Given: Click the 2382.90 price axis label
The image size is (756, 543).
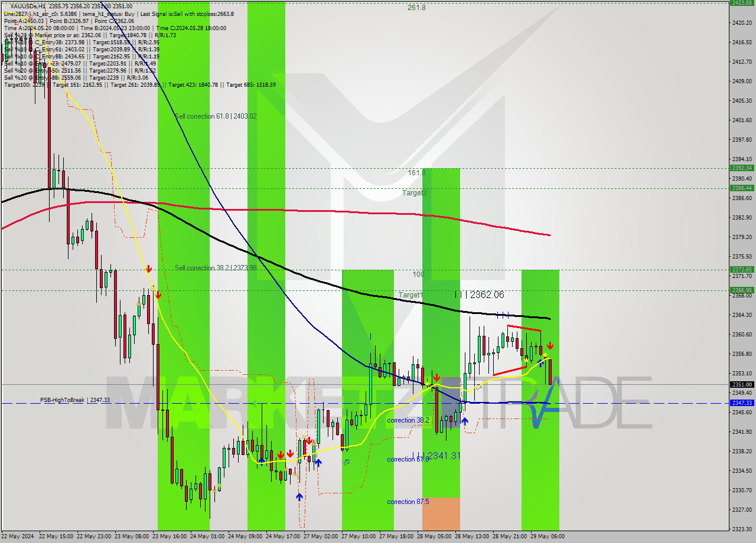Looking at the screenshot, I should tap(742, 218).
